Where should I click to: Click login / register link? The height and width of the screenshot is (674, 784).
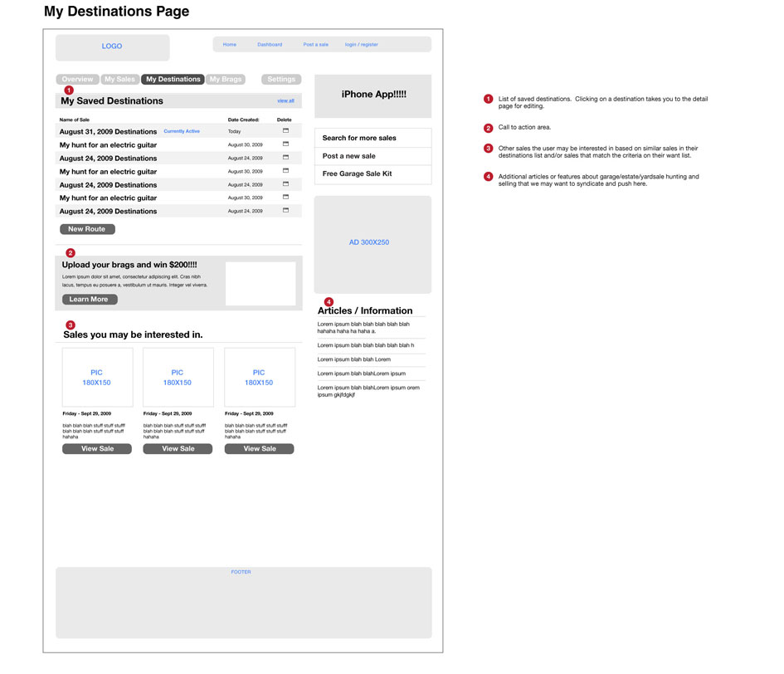[x=361, y=45]
